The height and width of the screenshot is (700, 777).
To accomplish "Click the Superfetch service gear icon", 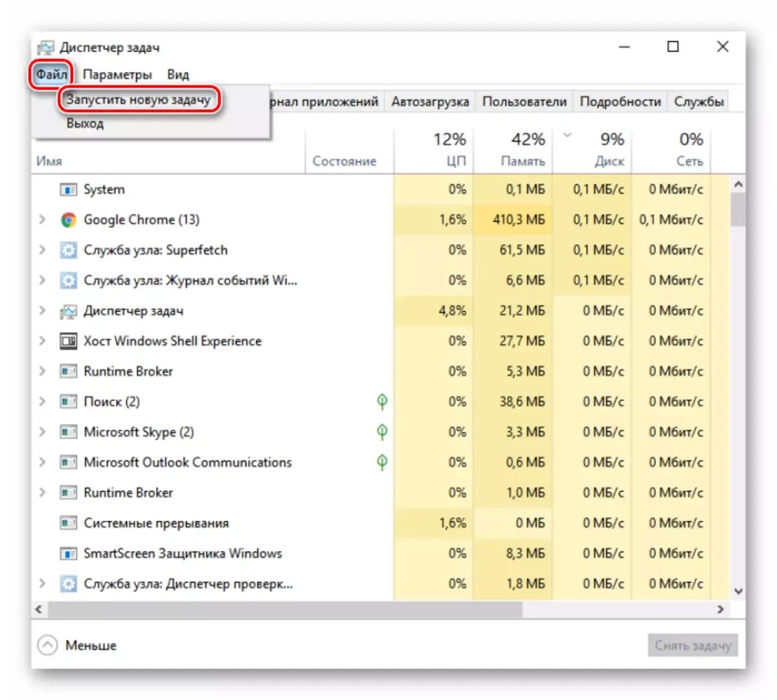I will 68,250.
